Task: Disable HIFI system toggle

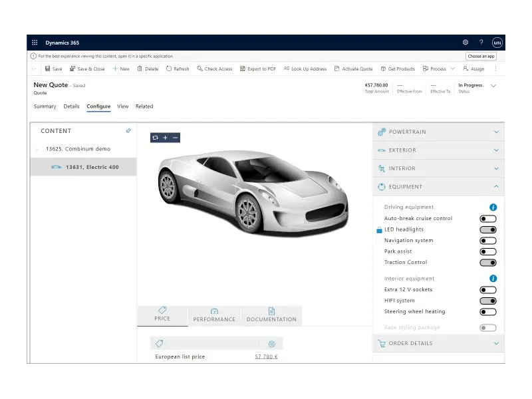Action: click(x=488, y=301)
